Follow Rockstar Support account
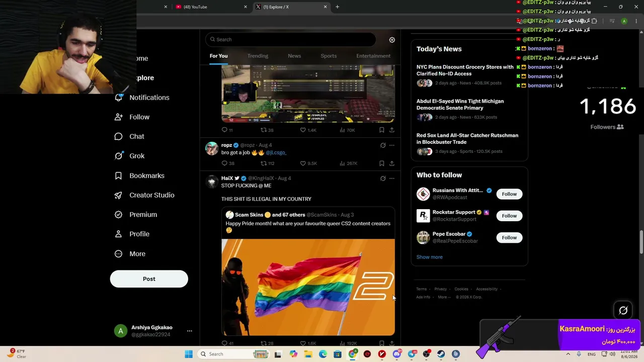644x362 pixels. [x=509, y=216]
